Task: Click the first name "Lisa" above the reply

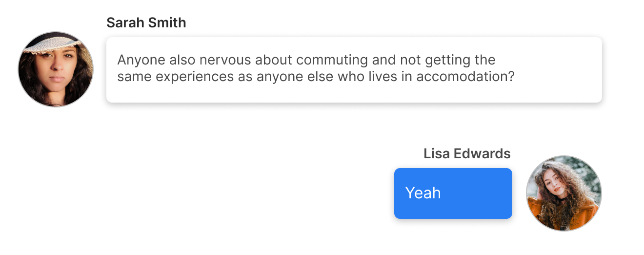Action: point(437,153)
